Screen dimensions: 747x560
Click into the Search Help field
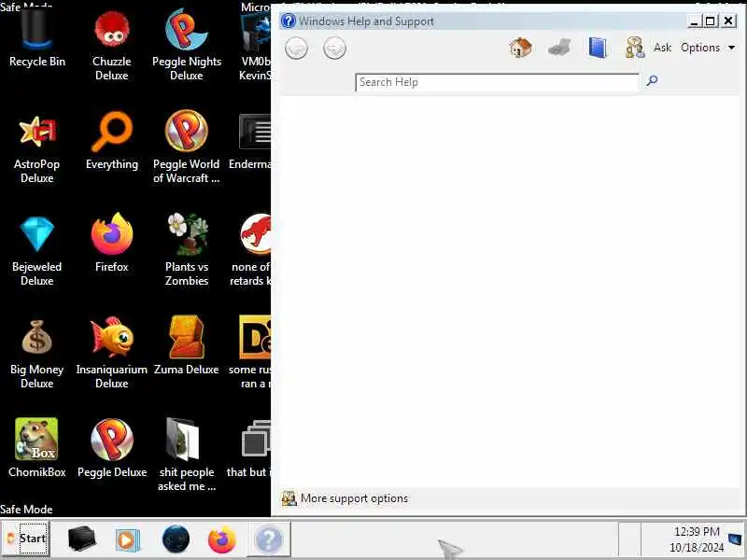pyautogui.click(x=497, y=82)
